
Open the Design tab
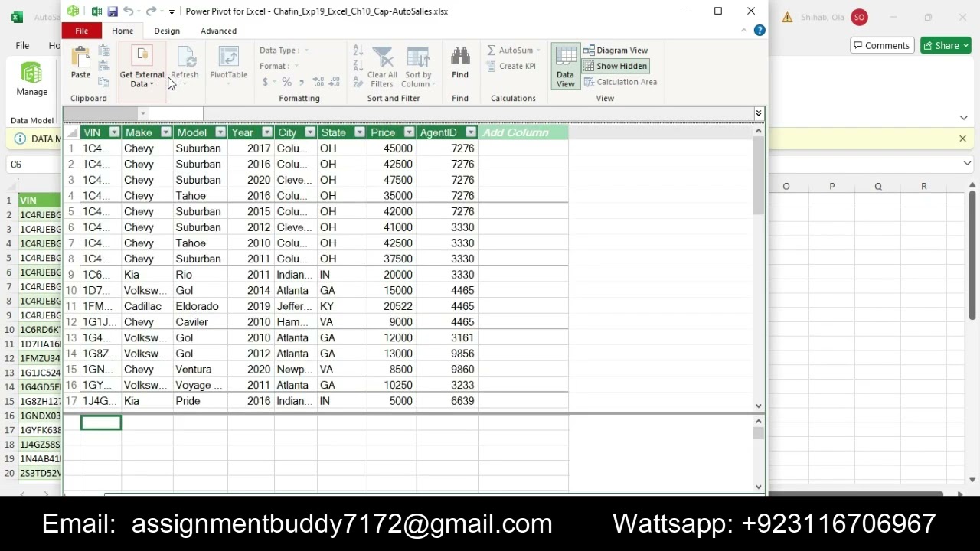[x=167, y=31]
